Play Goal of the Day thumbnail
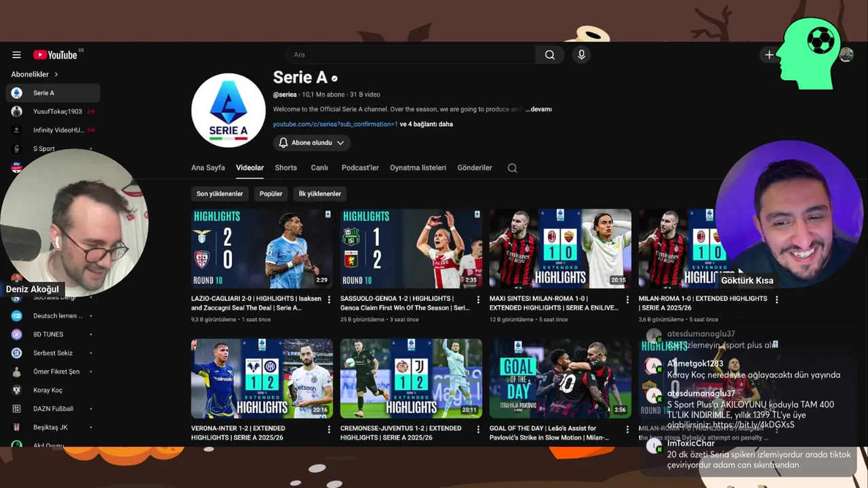Viewport: 868px width, 488px height. (x=560, y=379)
